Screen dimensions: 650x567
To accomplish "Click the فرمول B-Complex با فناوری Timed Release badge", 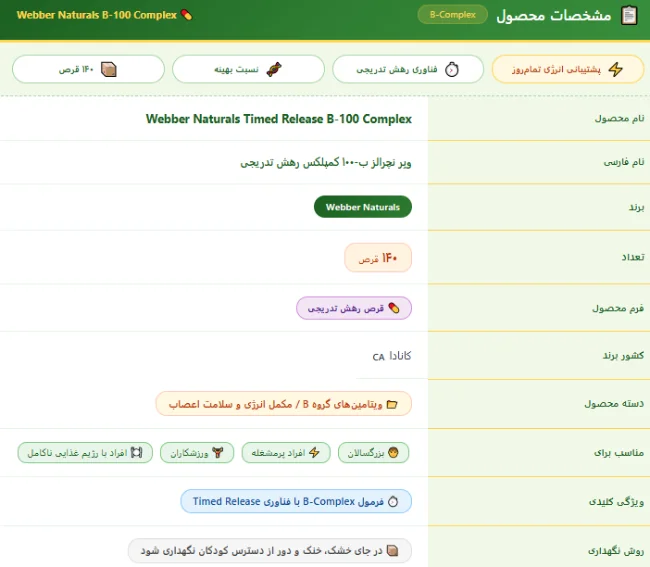I will pyautogui.click(x=296, y=502).
